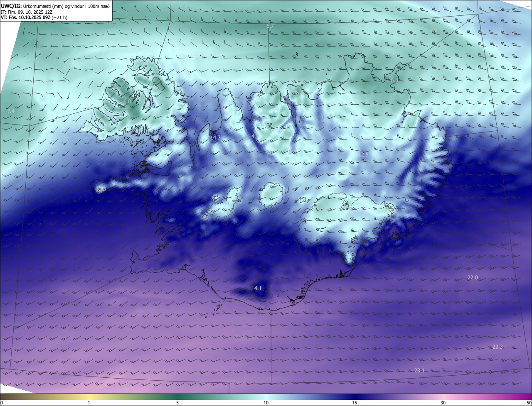
Task: Click the 30 tick on the color scale
Action: click(443, 403)
